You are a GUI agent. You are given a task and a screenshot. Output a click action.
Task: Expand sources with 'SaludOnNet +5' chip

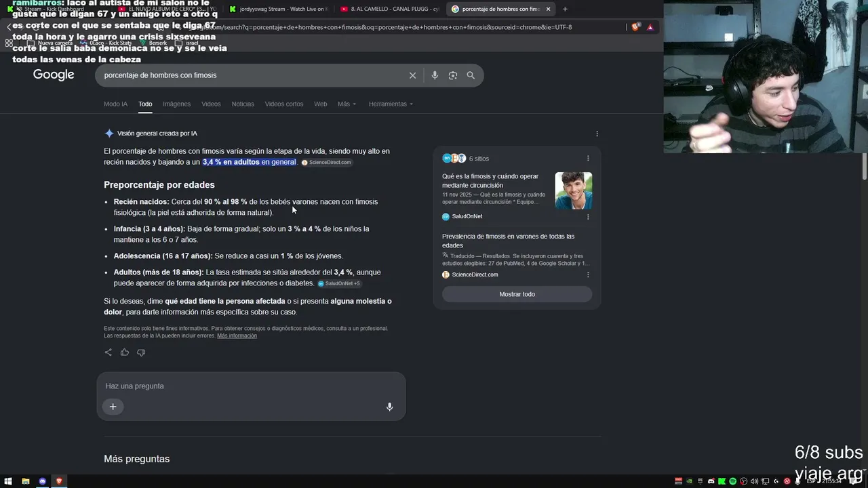(339, 283)
